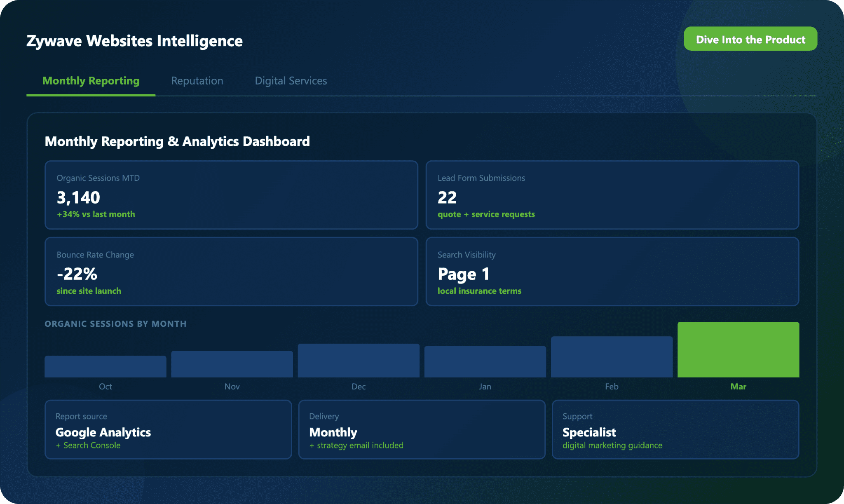Viewport: 844px width, 504px height.
Task: Select the Oct bar in sessions chart
Action: click(105, 367)
